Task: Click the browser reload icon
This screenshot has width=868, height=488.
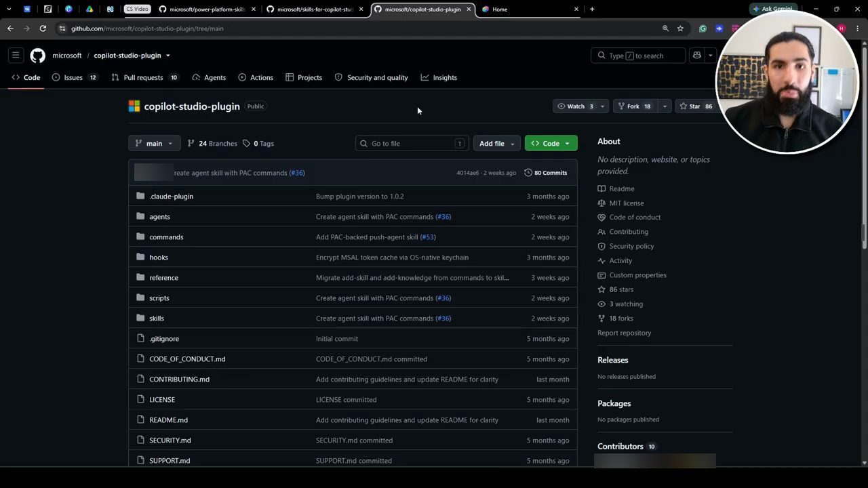Action: click(43, 28)
